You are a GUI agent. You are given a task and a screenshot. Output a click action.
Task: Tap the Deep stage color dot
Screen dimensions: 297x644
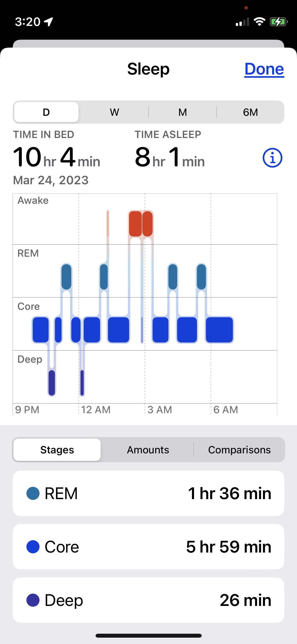click(x=33, y=600)
